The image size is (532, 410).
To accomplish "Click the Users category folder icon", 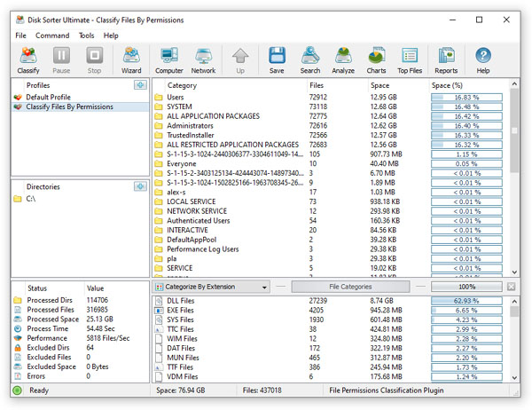I will point(159,97).
